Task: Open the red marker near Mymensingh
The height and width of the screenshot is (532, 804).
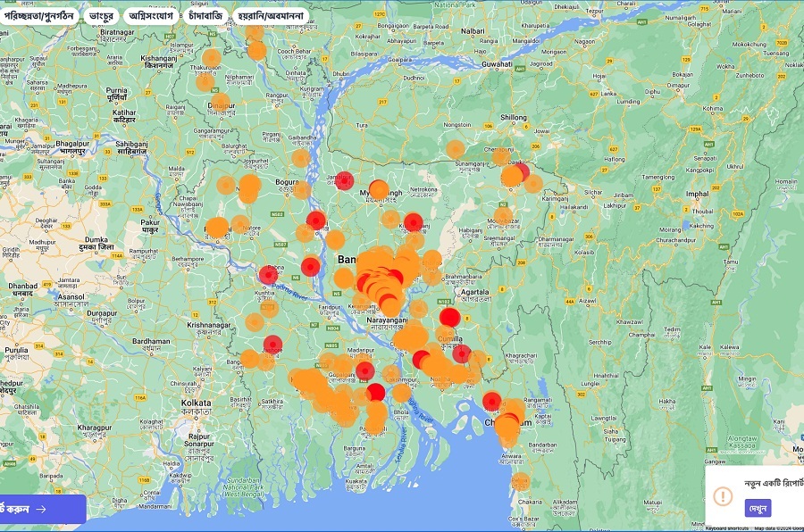Action: [x=378, y=188]
